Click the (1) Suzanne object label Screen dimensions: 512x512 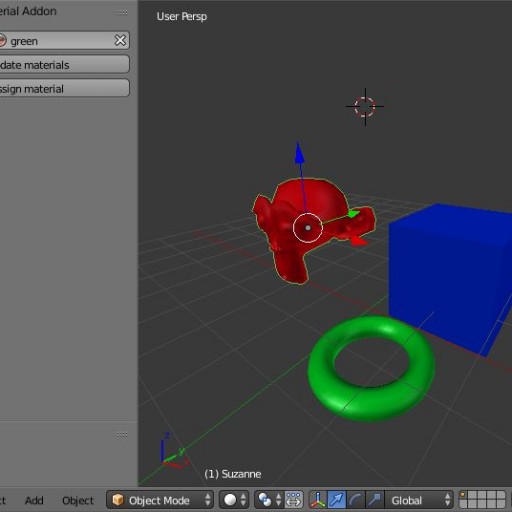click(233, 474)
